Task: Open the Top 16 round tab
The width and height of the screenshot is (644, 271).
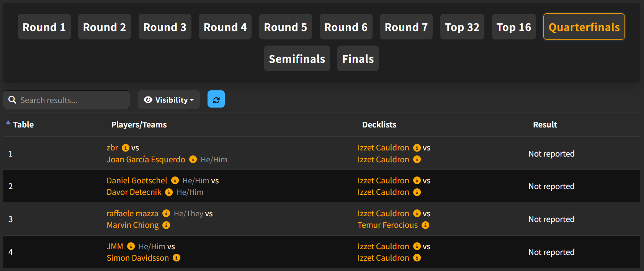Action: point(513,27)
